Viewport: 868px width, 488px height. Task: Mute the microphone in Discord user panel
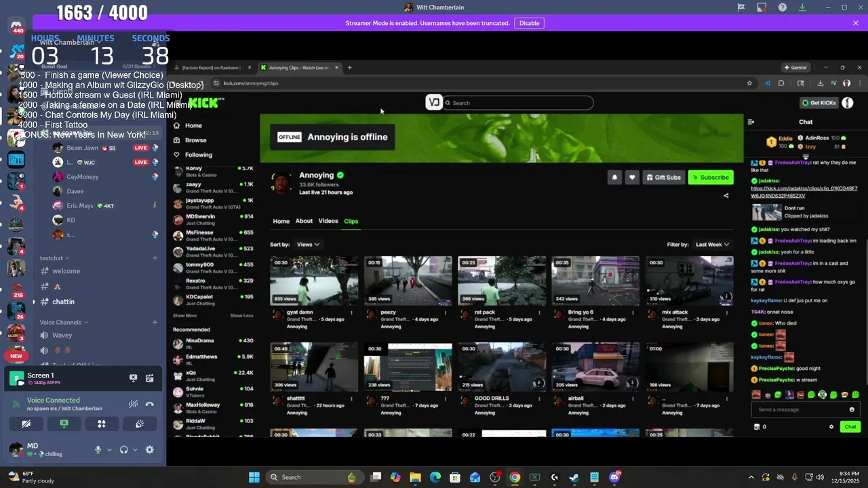[x=98, y=449]
